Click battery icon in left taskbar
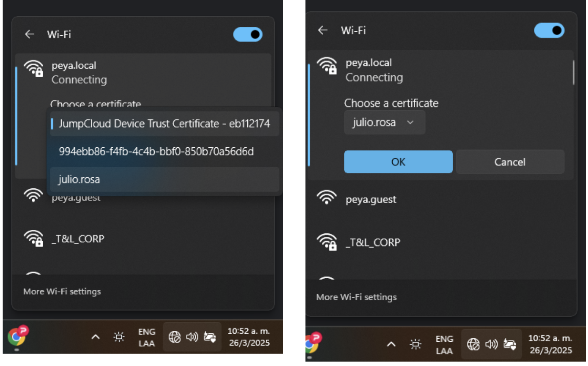This screenshot has width=588, height=366. click(210, 337)
